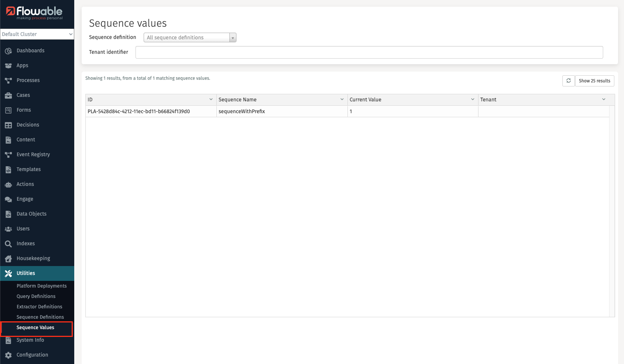Click the Cases briefcase icon
This screenshot has height=364, width=624.
pyautogui.click(x=8, y=95)
